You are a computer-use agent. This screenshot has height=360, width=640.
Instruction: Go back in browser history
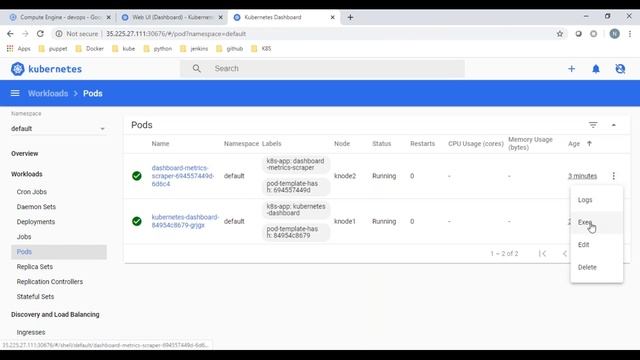[10, 34]
